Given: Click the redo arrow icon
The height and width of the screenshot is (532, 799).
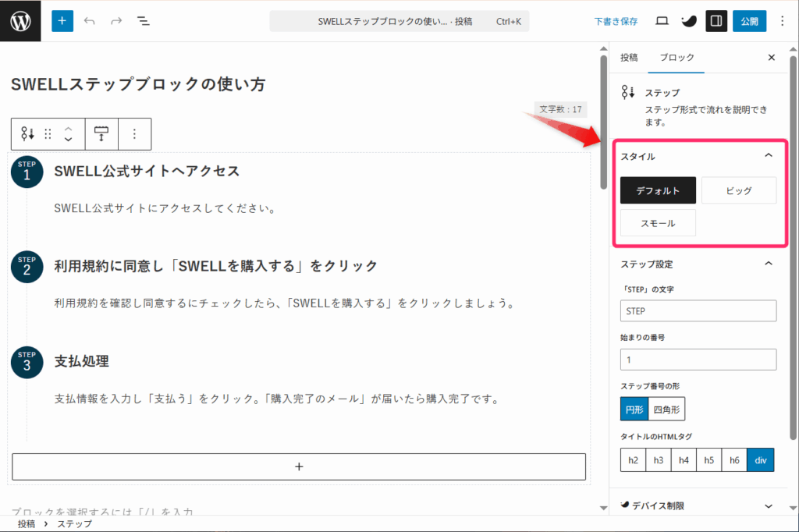Looking at the screenshot, I should coord(116,21).
